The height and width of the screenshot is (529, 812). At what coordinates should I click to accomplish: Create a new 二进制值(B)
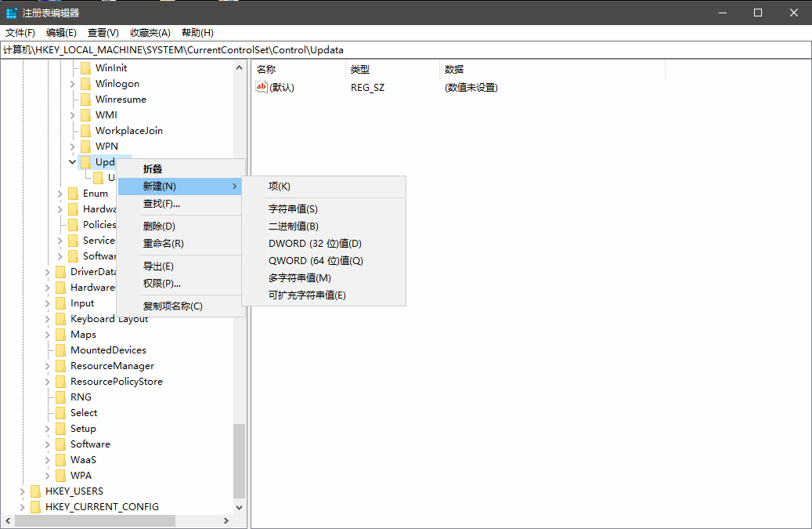(x=323, y=226)
